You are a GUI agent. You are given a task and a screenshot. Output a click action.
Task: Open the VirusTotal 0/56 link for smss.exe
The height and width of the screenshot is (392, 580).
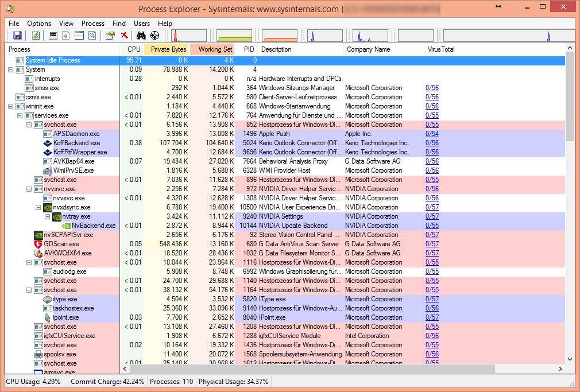click(432, 88)
